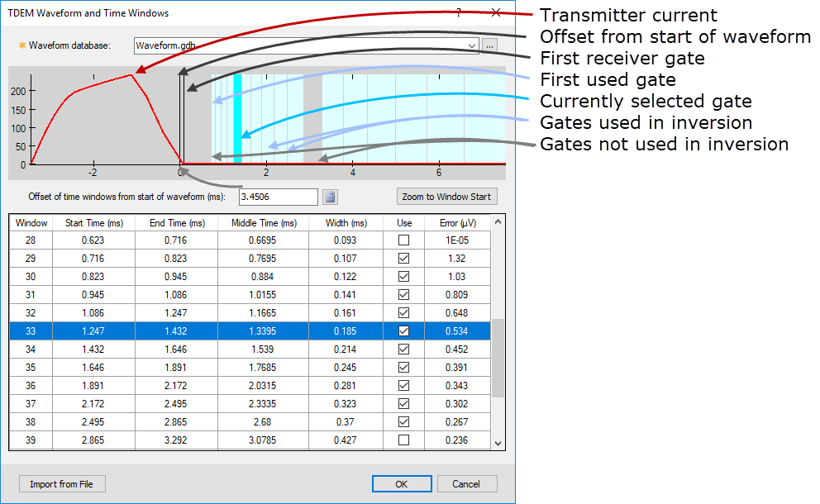Click the highlighted cyan gate in waveform plot

pos(237,119)
